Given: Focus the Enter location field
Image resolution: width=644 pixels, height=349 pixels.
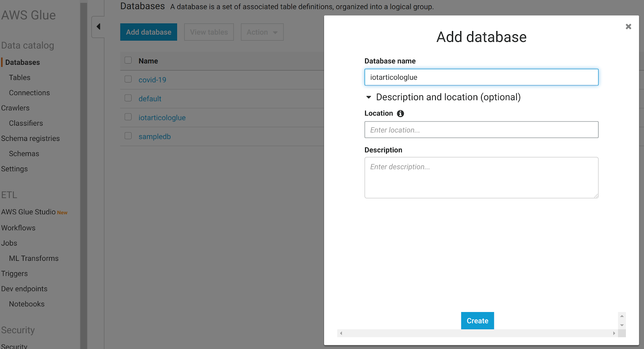Looking at the screenshot, I should click(x=481, y=130).
